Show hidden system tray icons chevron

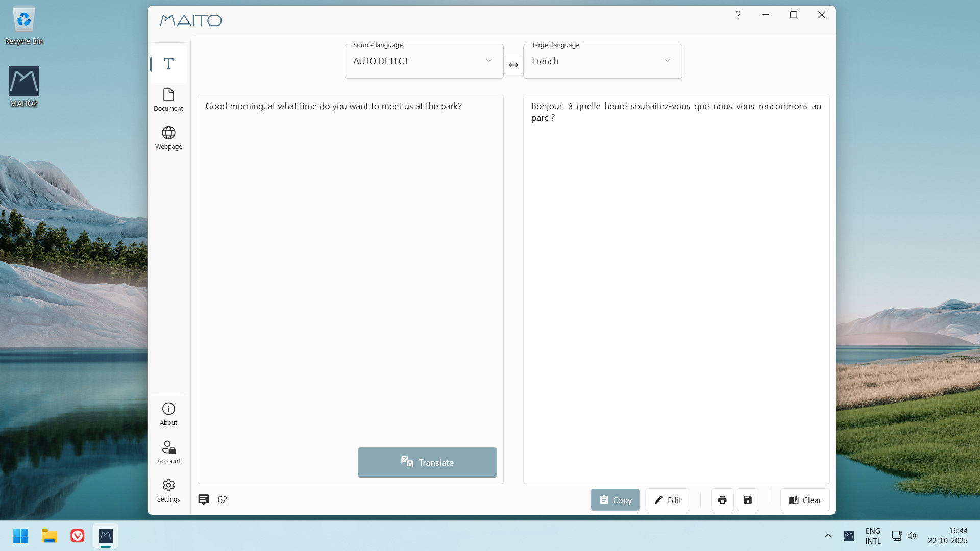tap(828, 536)
